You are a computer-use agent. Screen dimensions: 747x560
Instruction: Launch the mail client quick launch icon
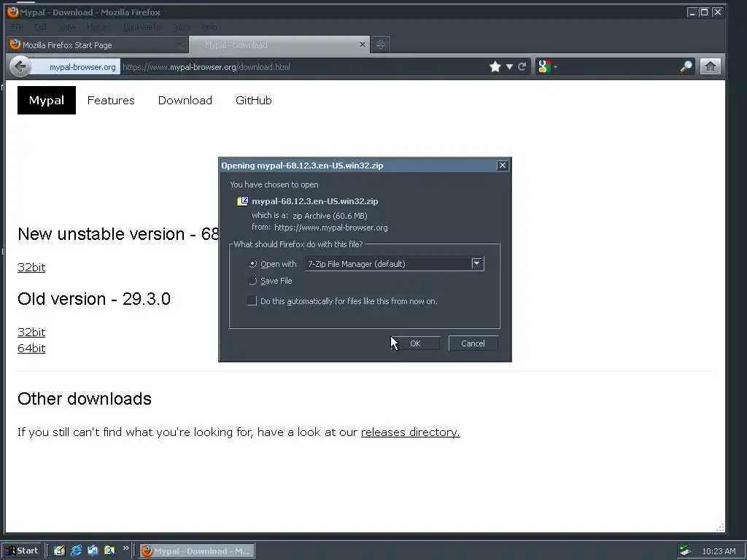click(93, 551)
